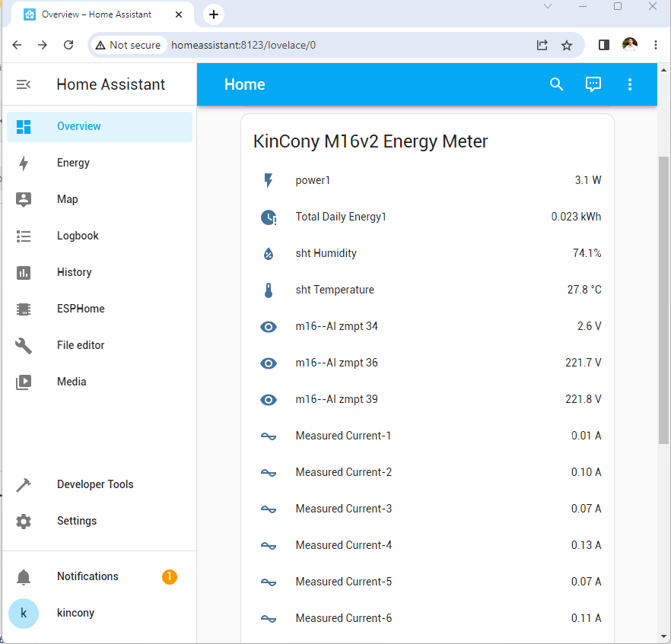Open Chrome's three-dot browser menu
671x644 pixels.
(x=656, y=45)
